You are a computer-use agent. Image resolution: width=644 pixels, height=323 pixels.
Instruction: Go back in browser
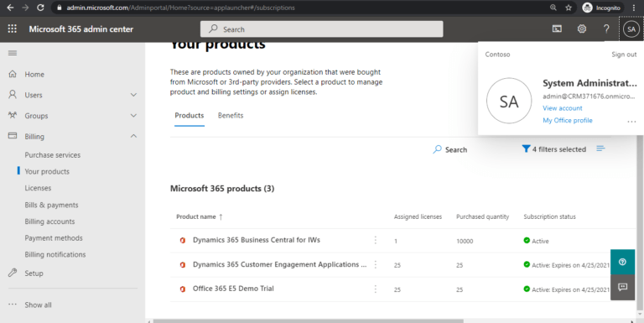click(10, 8)
